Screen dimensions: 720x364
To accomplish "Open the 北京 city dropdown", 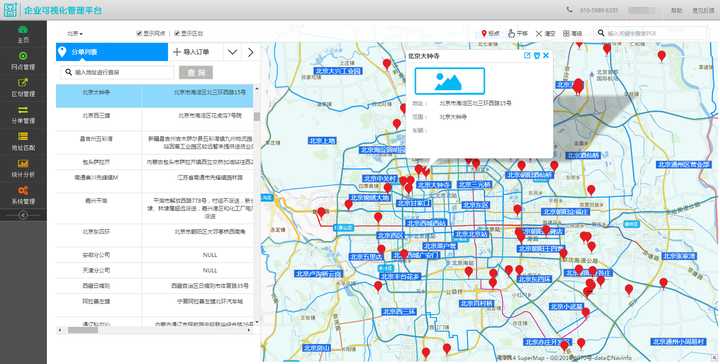I will pos(75,34).
